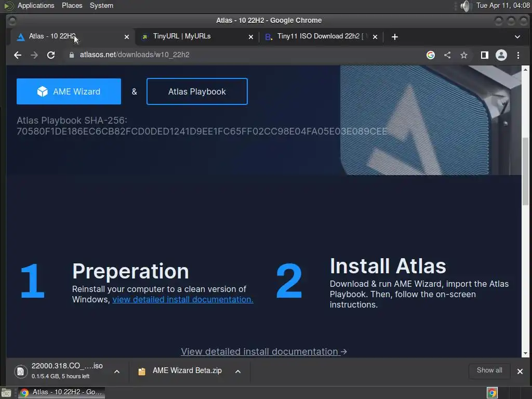
Task: Click the volume speaker icon
Action: pyautogui.click(x=466, y=6)
